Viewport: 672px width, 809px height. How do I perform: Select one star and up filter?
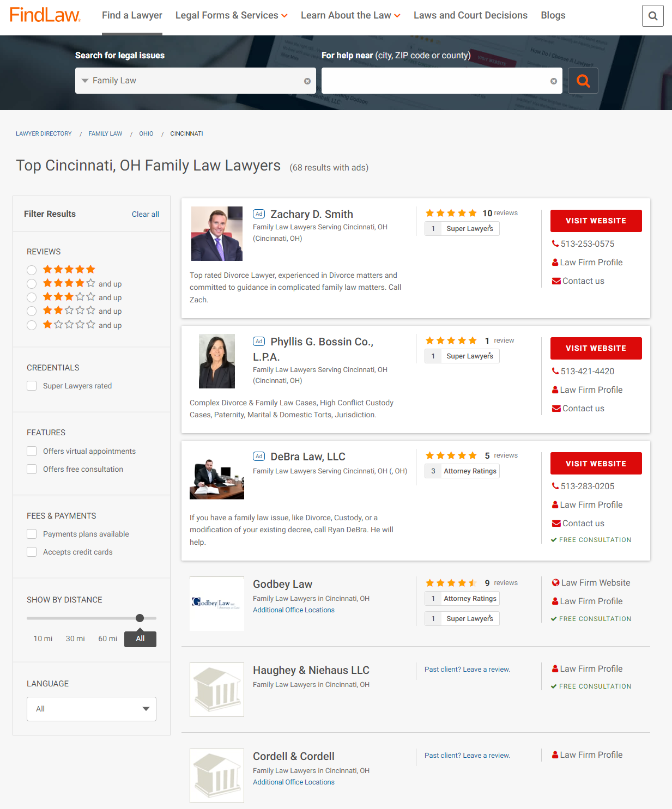tap(32, 325)
